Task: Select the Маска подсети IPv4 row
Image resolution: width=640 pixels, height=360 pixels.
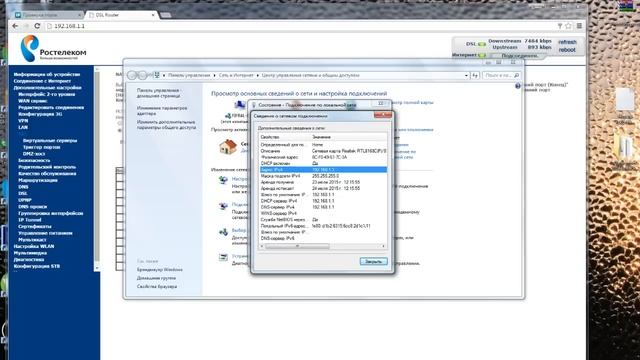Action: [x=323, y=176]
